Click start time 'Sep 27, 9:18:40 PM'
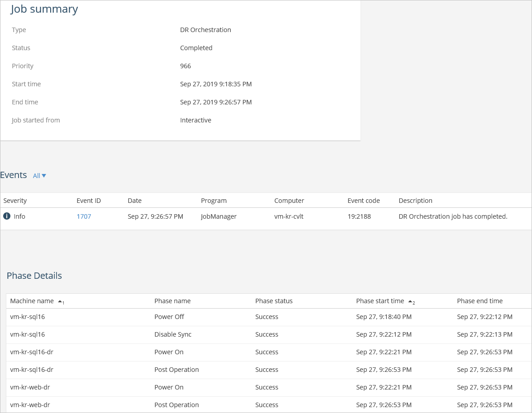This screenshot has height=413, width=532. [384, 317]
